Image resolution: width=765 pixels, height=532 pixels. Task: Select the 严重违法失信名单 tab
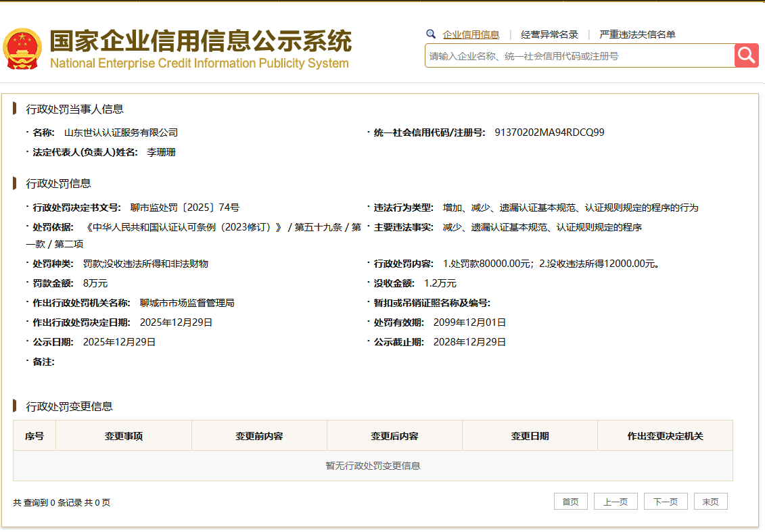click(637, 34)
